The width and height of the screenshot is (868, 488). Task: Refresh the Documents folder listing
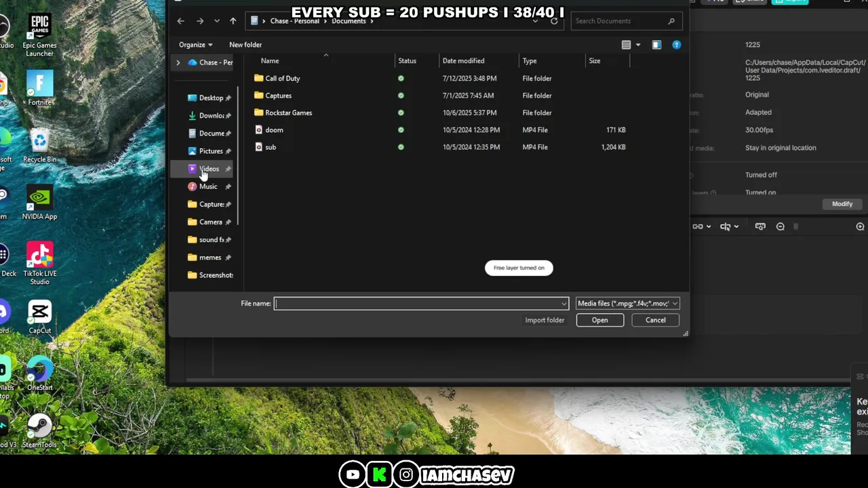pos(554,21)
